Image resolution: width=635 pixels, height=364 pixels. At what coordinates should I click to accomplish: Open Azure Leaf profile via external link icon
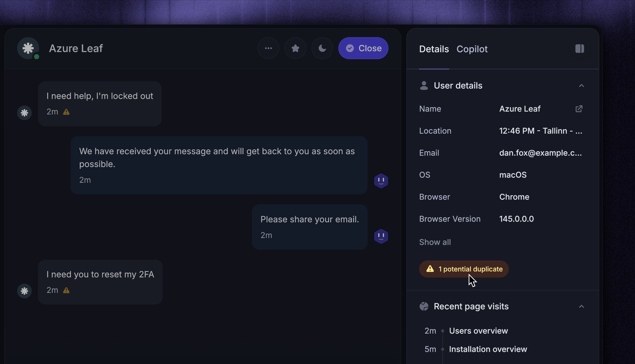click(x=579, y=109)
